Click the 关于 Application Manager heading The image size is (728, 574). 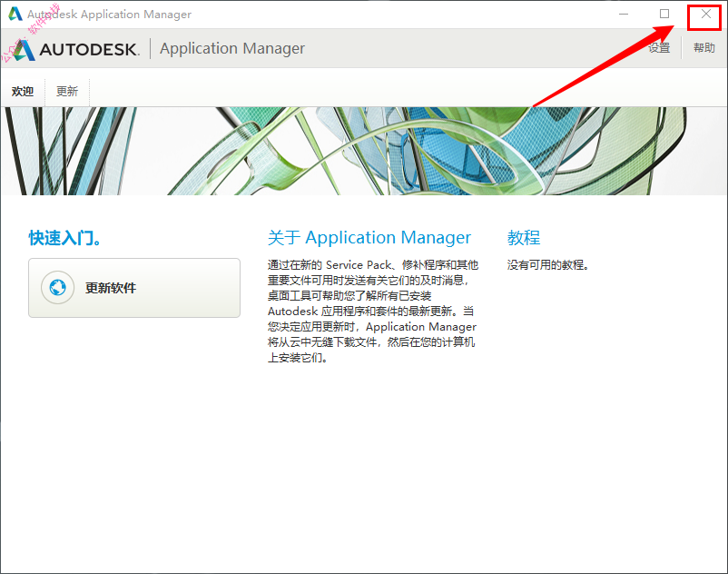(x=369, y=237)
